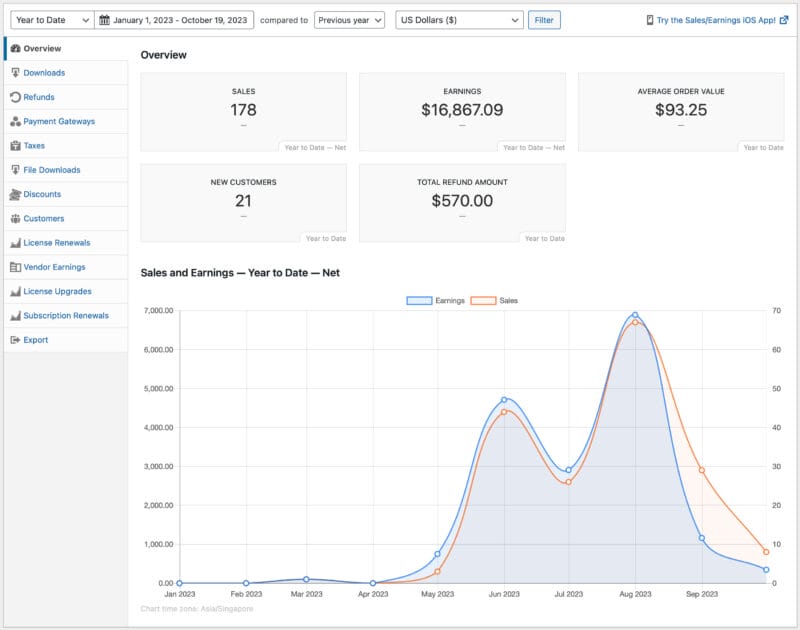The image size is (800, 630).
Task: Open the US Dollars currency dropdown
Action: click(458, 20)
